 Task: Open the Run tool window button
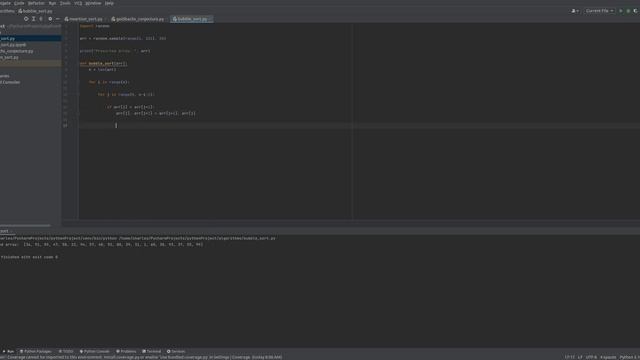tap(8, 351)
